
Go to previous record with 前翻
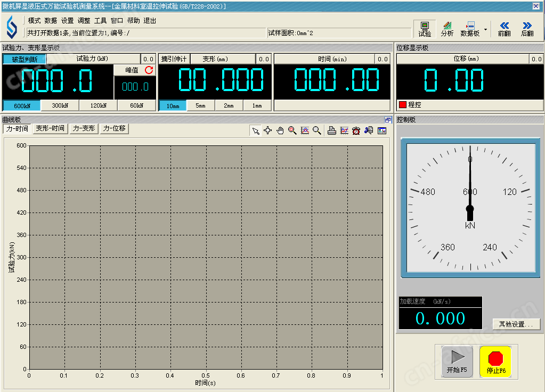[504, 28]
